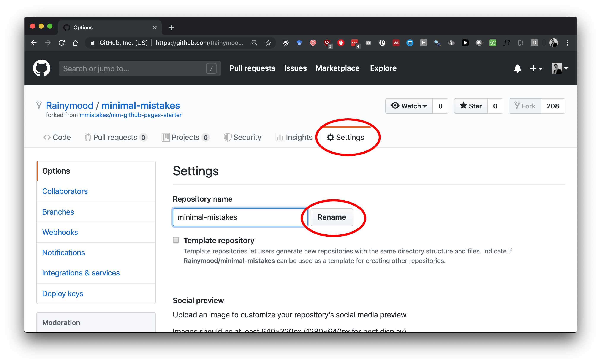This screenshot has width=601, height=364.
Task: Go back with the browser back arrow
Action: pyautogui.click(x=34, y=43)
